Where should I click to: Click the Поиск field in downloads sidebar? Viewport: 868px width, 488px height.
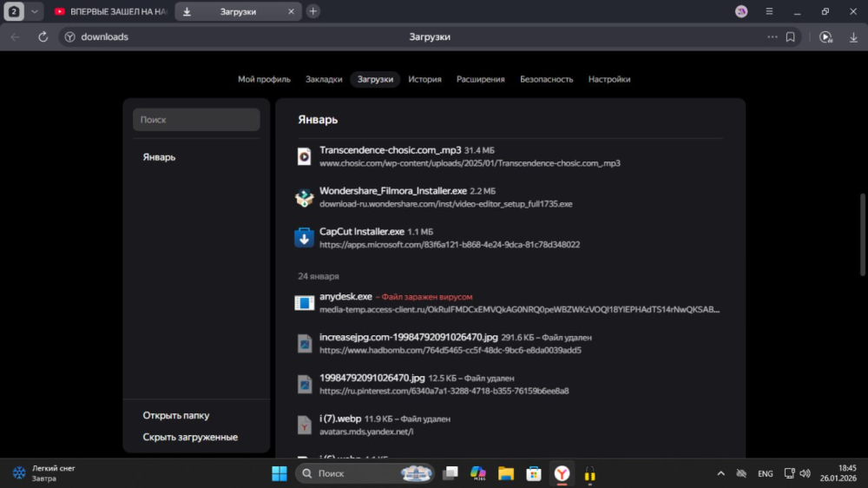pyautogui.click(x=196, y=120)
